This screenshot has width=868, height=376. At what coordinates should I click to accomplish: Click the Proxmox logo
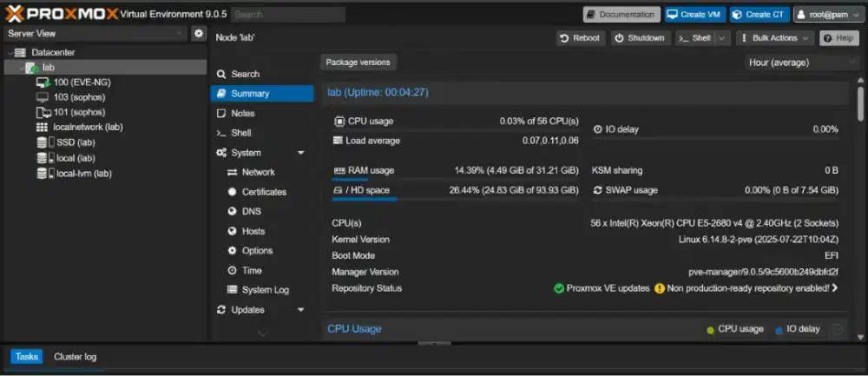62,14
